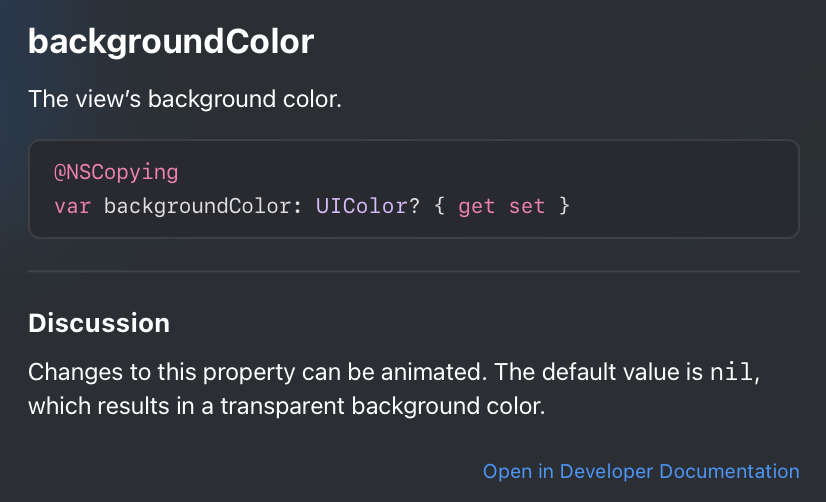Click "The view's background color." summary
Screen dimensions: 826x502
185,99
